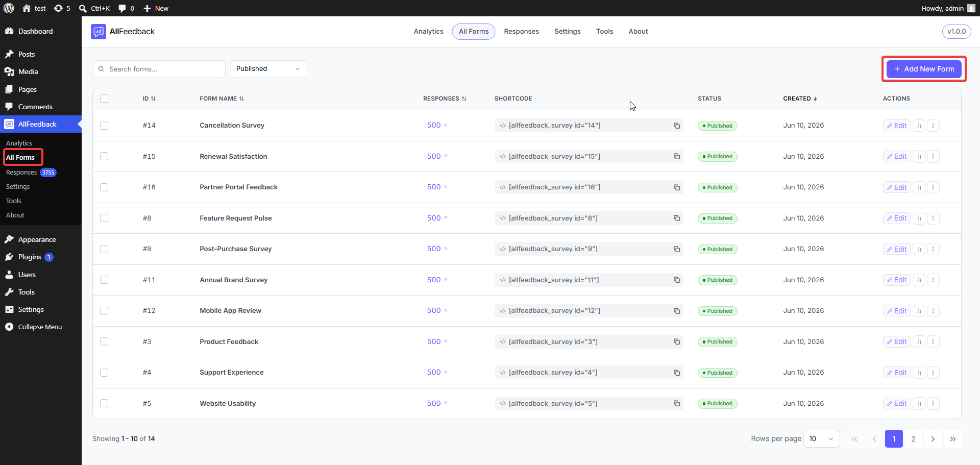Open Plugins in the WordPress sidebar
Image resolution: width=980 pixels, height=465 pixels.
30,257
